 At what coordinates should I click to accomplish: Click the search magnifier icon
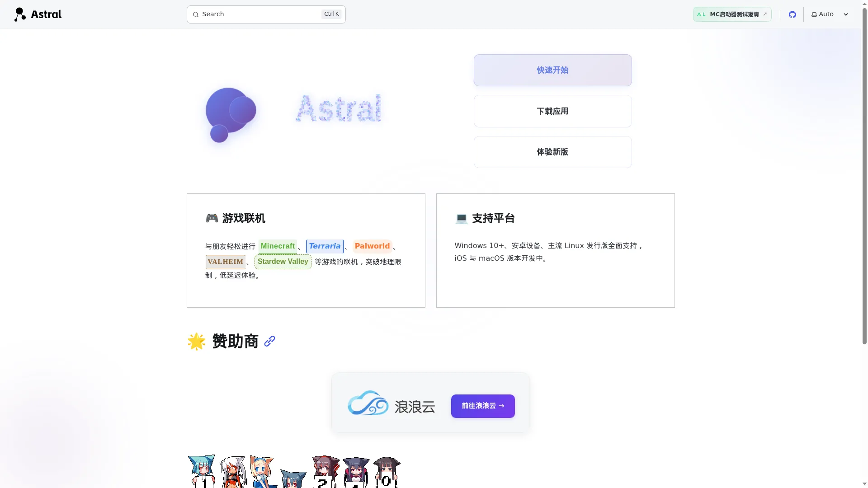[x=196, y=14]
